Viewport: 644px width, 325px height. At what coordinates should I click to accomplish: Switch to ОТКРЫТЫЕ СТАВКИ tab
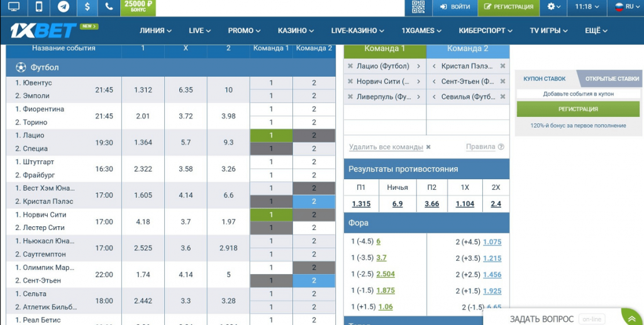611,79
